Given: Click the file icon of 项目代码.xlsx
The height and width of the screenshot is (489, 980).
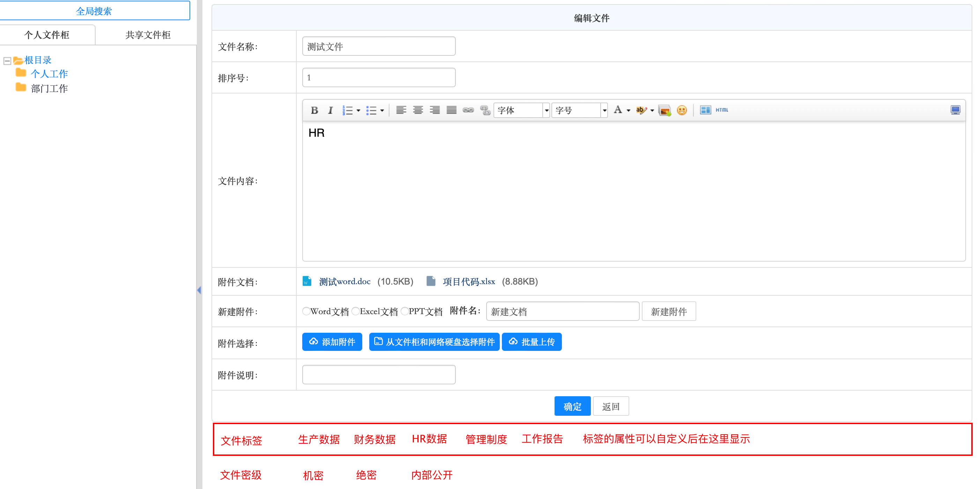Looking at the screenshot, I should click(x=431, y=281).
